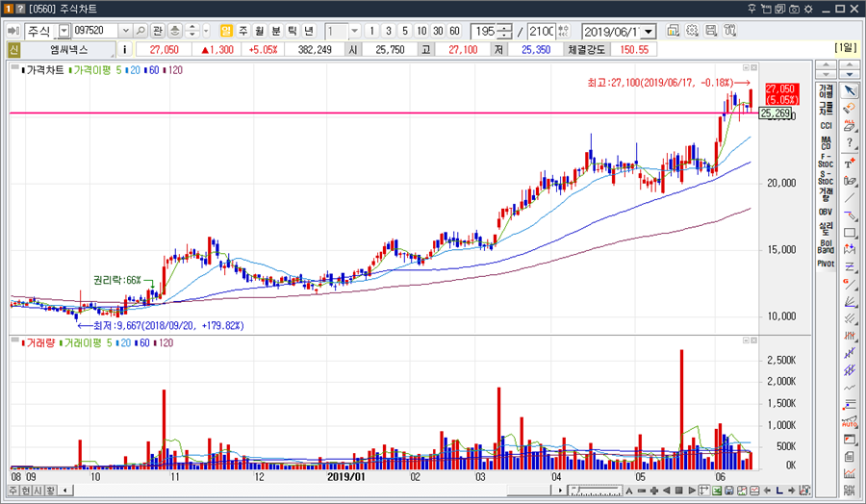Open the interval value dropdown arrow
This screenshot has width=866, height=504.
(x=354, y=31)
